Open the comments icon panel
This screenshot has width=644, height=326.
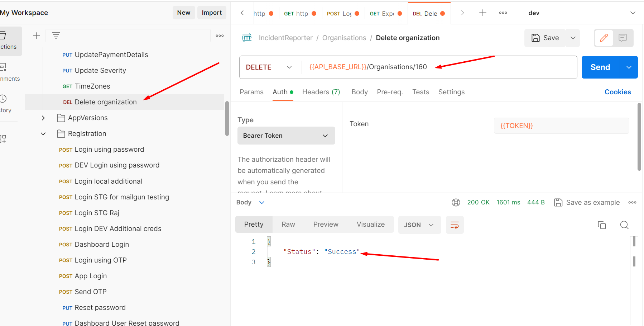click(623, 38)
